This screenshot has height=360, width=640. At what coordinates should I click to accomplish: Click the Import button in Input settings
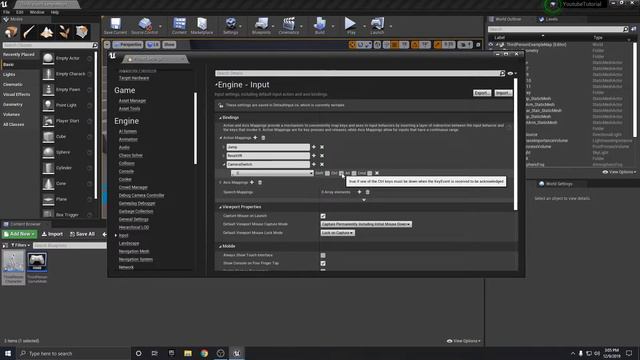pos(503,93)
